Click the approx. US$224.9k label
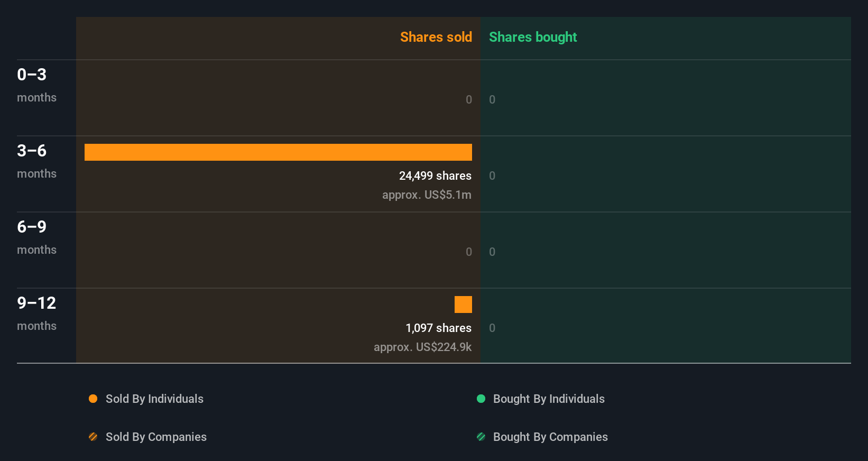 point(422,347)
